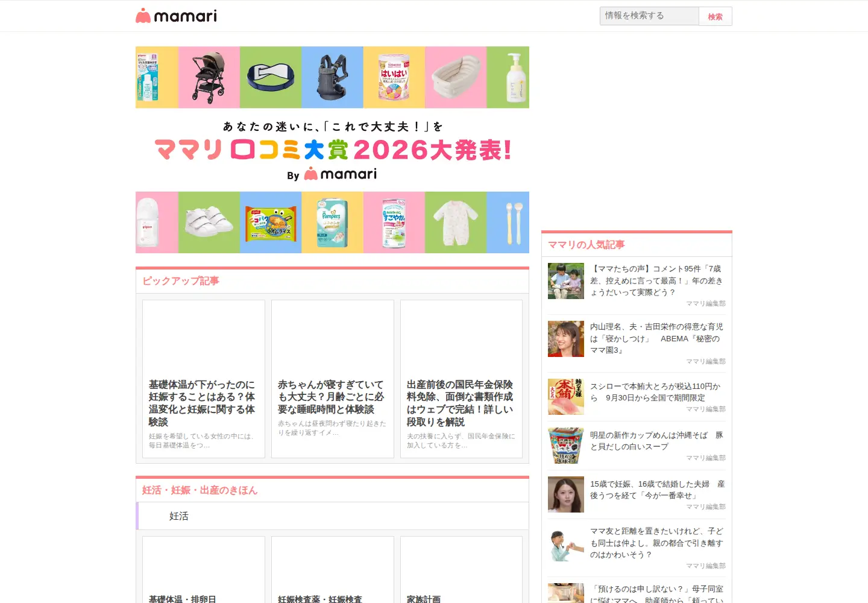Screen dimensions: 868x603
Task: Click the ピックアップ記事 heading
Action: click(181, 281)
